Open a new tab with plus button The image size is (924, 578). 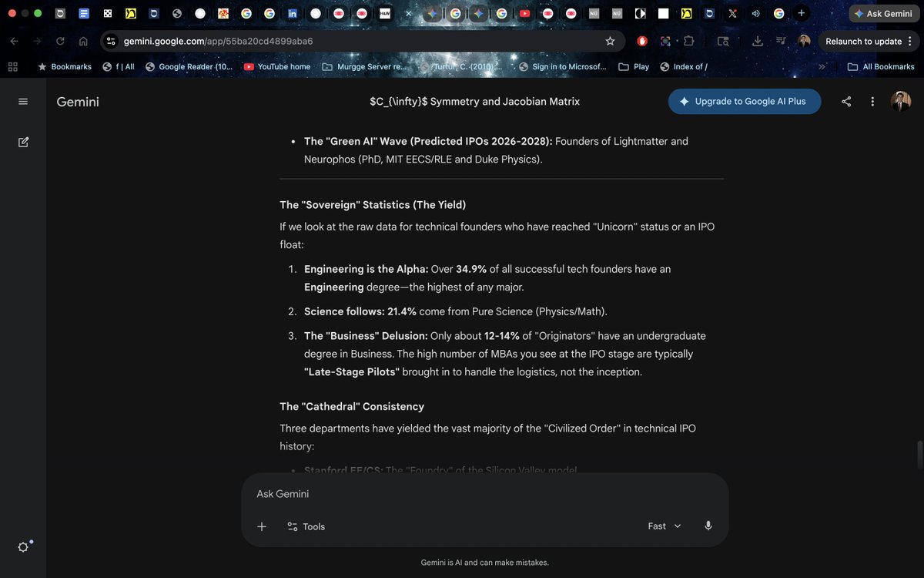(x=802, y=13)
